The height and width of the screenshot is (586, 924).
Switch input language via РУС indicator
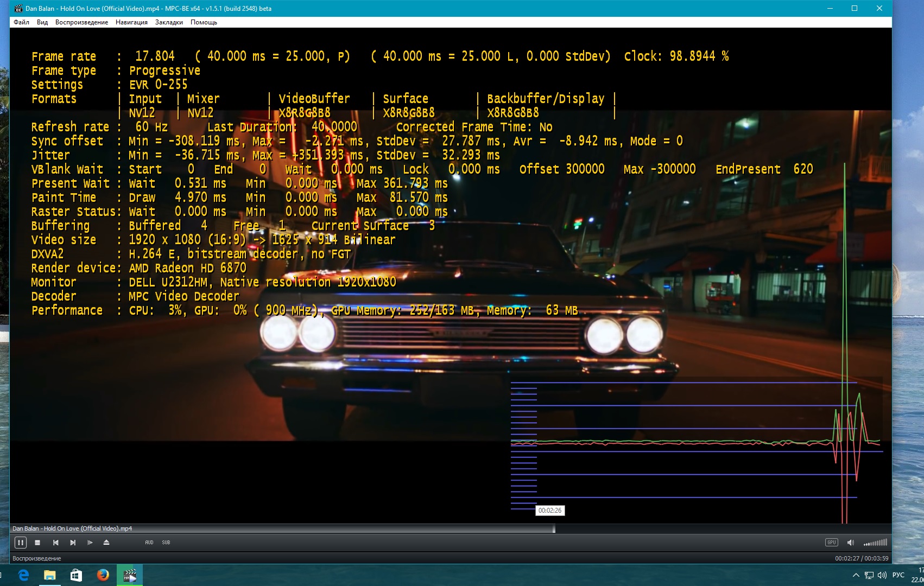point(898,575)
